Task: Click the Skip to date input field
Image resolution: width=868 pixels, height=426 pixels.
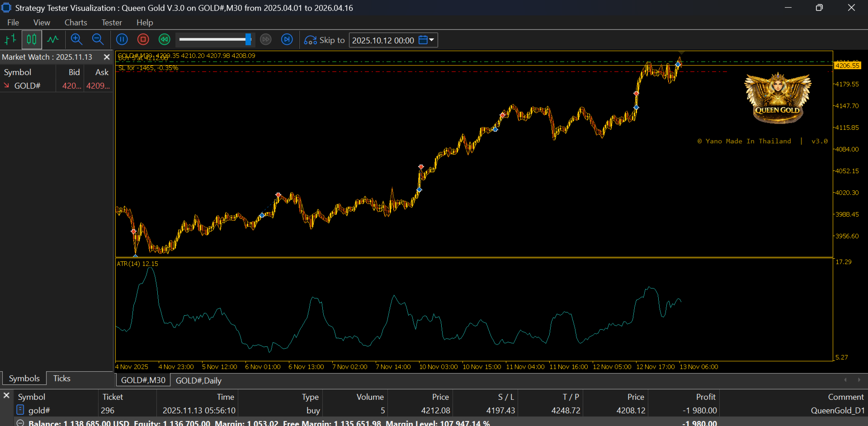Action: coord(383,40)
